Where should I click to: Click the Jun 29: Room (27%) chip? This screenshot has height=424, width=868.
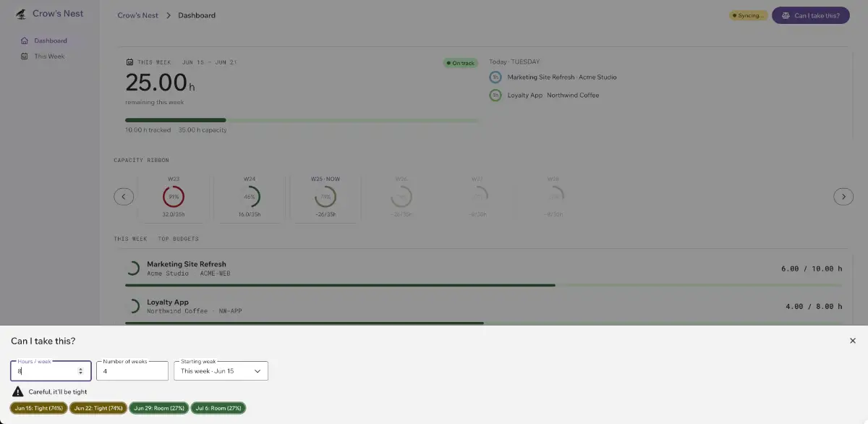(x=159, y=408)
